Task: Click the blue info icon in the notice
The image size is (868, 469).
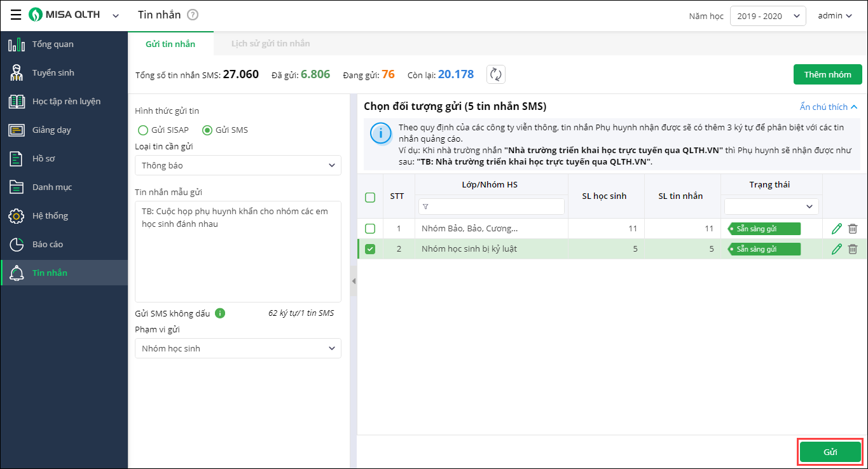Action: click(x=381, y=133)
